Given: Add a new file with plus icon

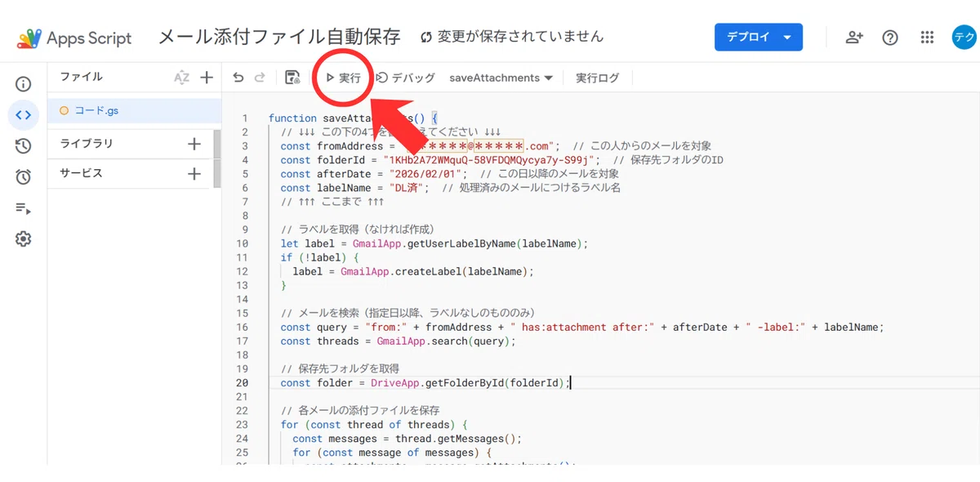Looking at the screenshot, I should (x=207, y=78).
